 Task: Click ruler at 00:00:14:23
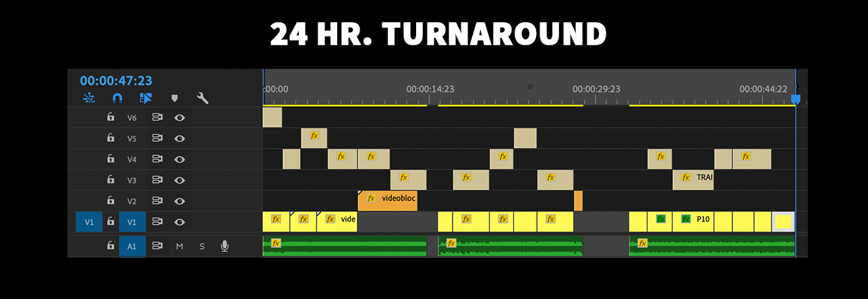[x=430, y=88]
